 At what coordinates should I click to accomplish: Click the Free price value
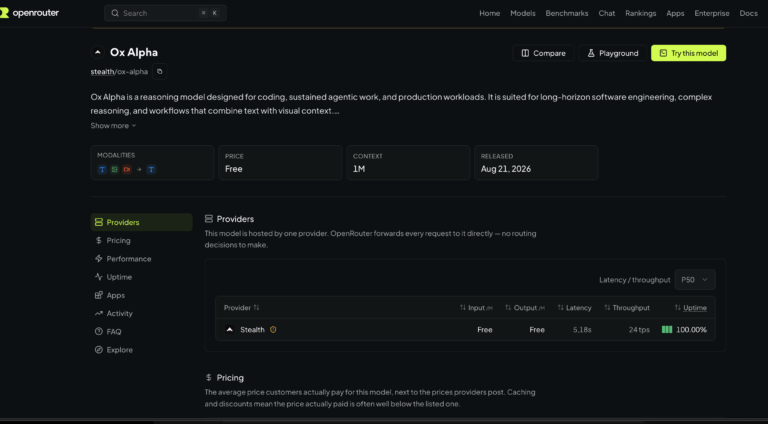(x=234, y=169)
